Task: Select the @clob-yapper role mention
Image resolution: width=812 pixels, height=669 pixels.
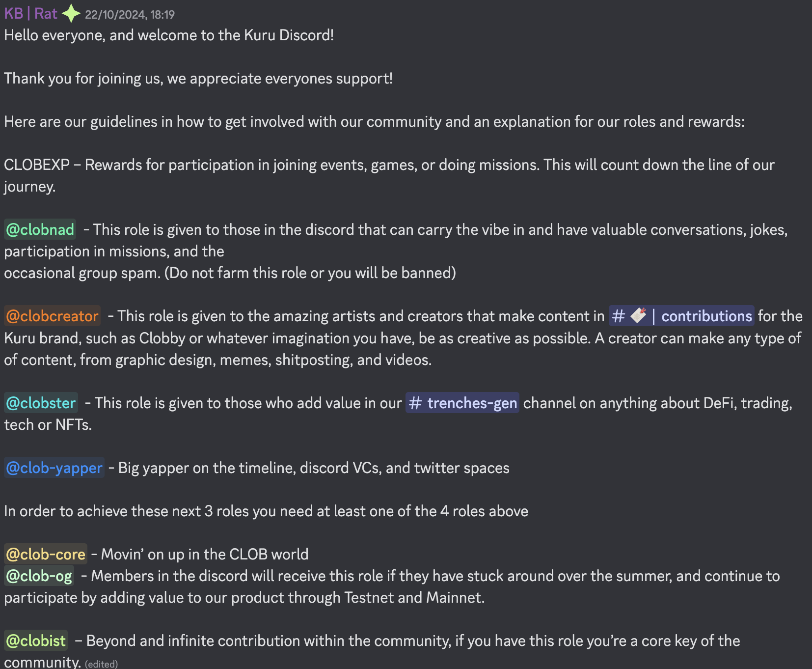Action: coord(54,468)
